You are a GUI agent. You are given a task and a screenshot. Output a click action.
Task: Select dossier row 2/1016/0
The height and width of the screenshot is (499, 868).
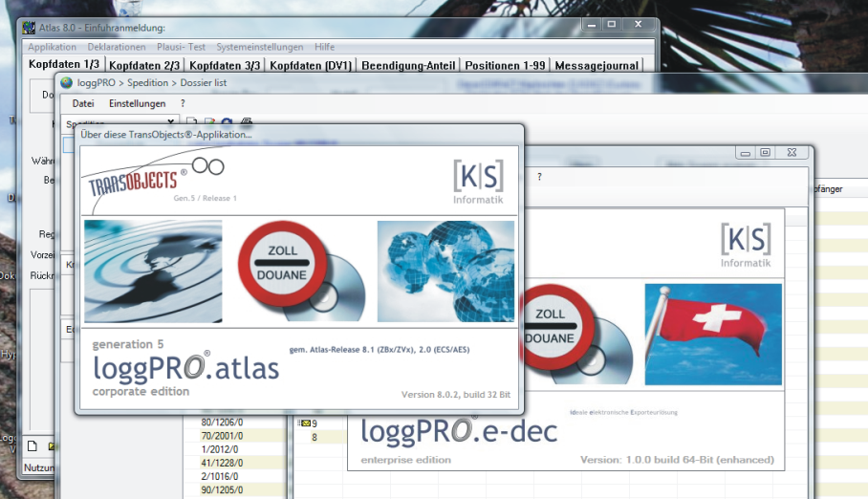(220, 476)
